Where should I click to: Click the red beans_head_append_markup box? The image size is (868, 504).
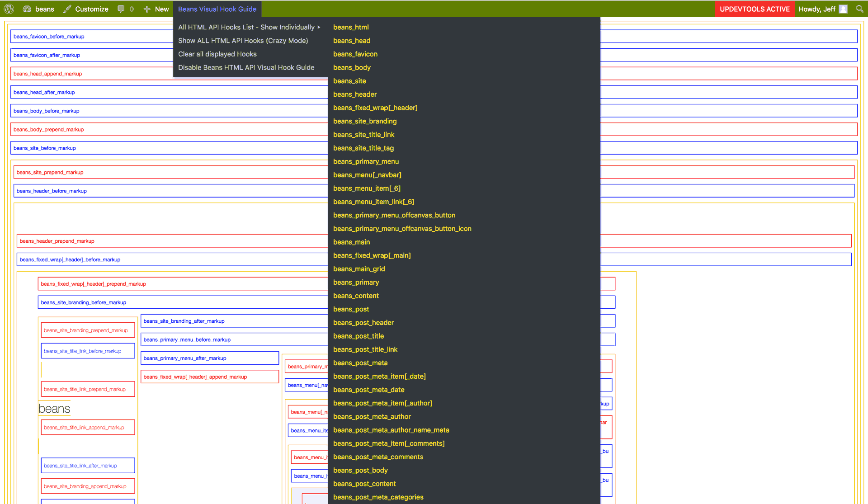pos(47,74)
